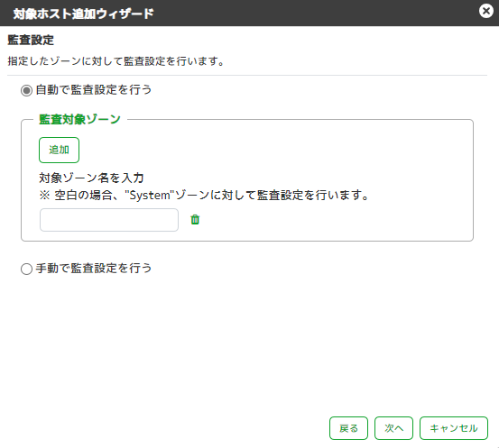The width and height of the screenshot is (499, 448).
Task: Select 自動で監査設定を行う radio option
Action: [x=26, y=90]
